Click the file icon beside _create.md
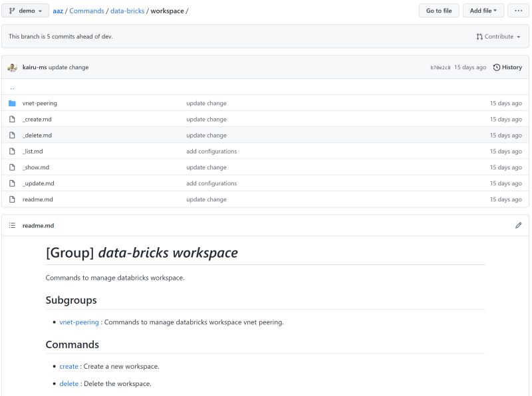The width and height of the screenshot is (532, 396). pyautogui.click(x=11, y=119)
